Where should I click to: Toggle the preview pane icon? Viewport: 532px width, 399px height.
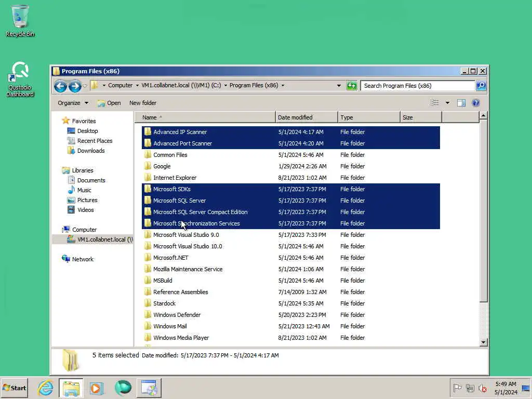point(461,103)
